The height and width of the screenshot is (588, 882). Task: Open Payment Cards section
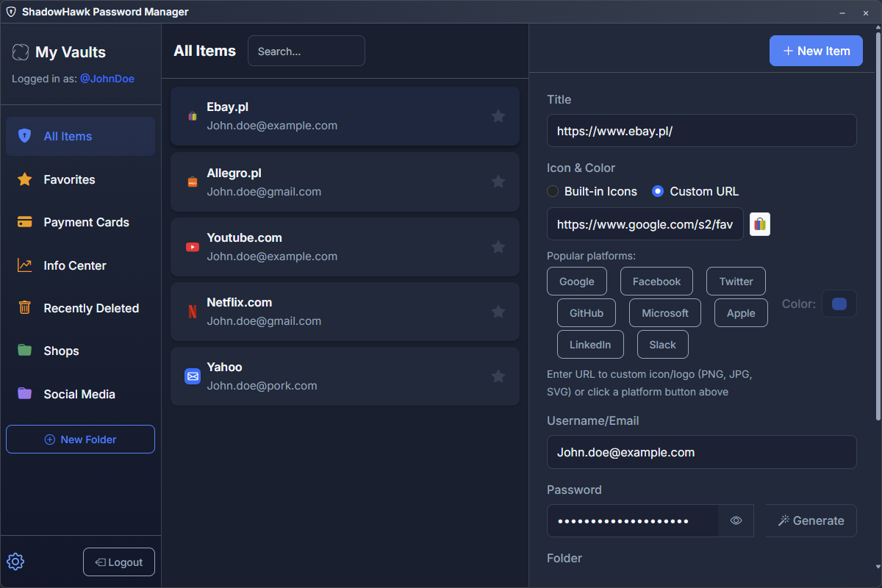81,222
